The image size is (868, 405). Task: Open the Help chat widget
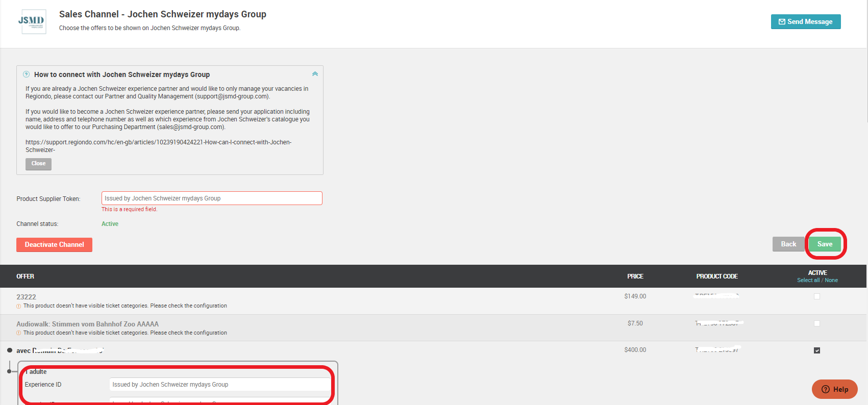[x=835, y=389]
